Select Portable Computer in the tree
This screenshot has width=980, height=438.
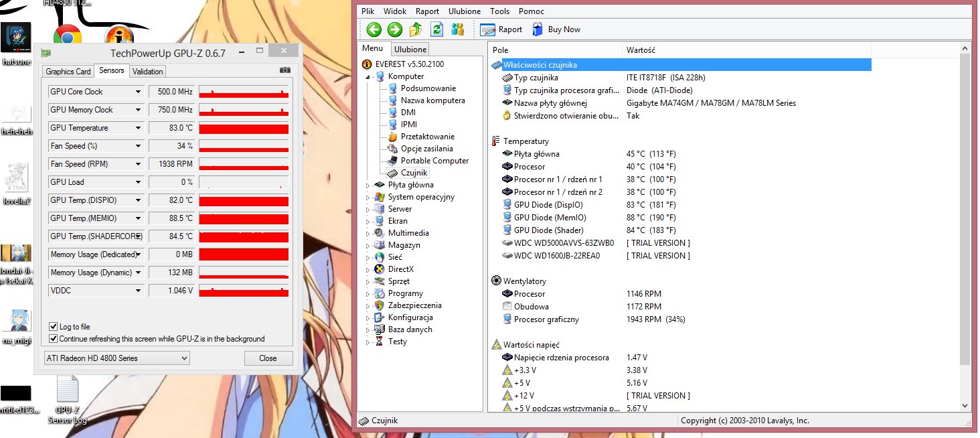pos(434,161)
